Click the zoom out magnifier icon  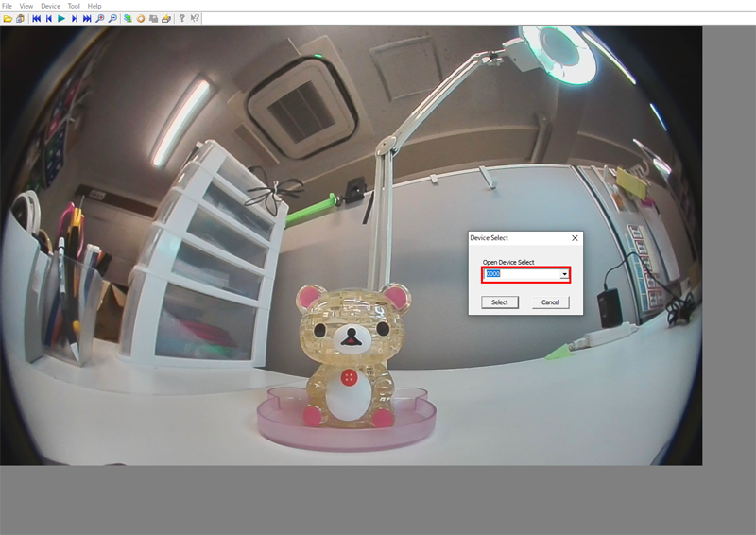click(x=113, y=18)
